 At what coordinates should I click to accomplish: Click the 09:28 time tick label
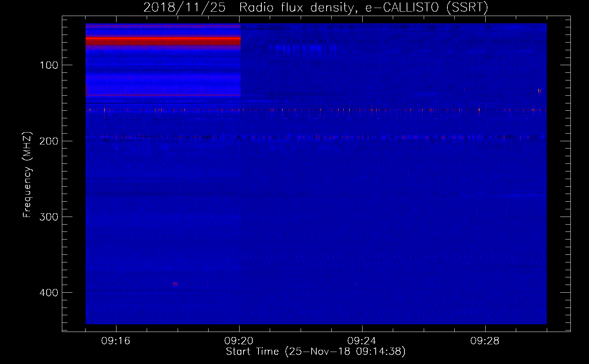click(485, 341)
